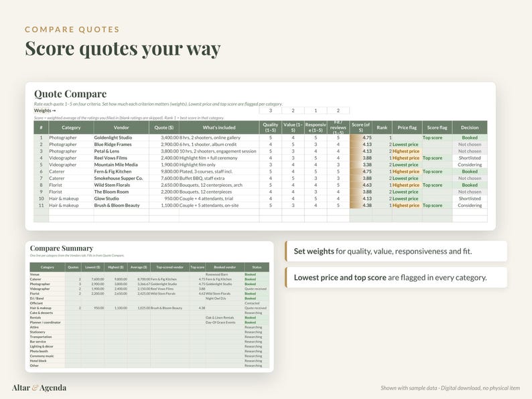Click the Rank column header
Viewport: 532px width, 399px height.
[382, 127]
